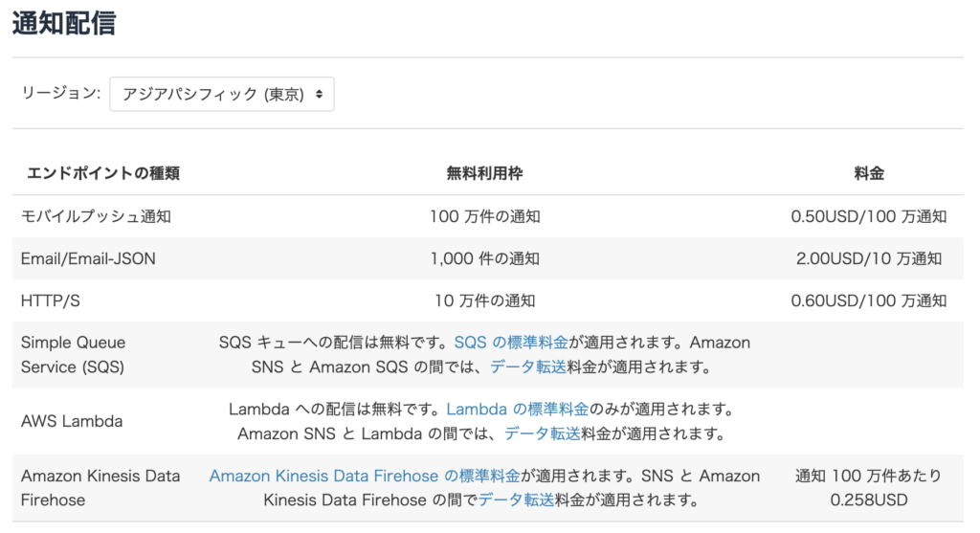
Task: Click the 0.50USD/100 万通知 price cell
Action: 869,216
